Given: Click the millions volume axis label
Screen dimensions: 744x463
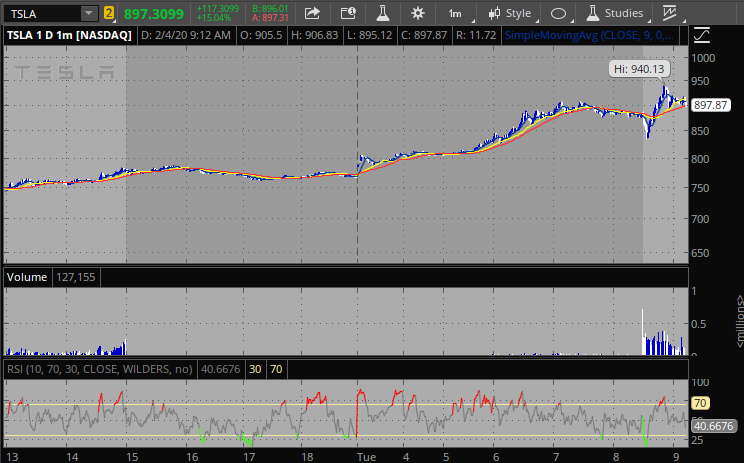Looking at the screenshot, I should [x=740, y=321].
